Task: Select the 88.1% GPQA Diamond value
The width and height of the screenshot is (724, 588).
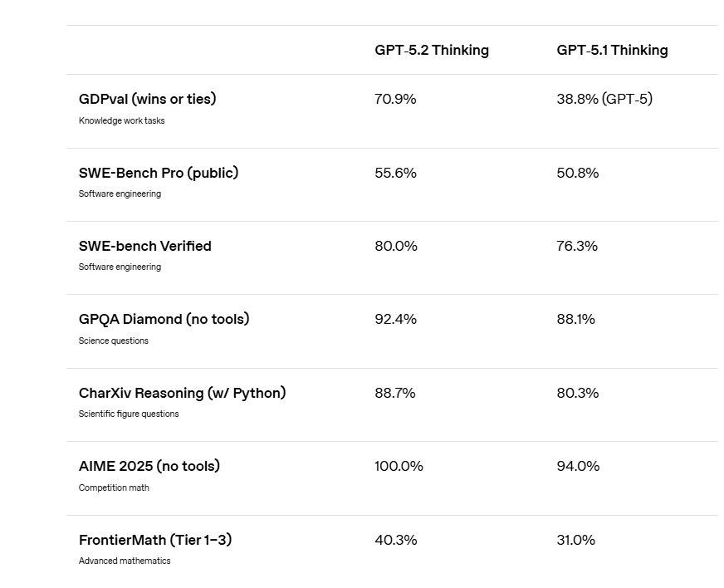Action: click(575, 319)
